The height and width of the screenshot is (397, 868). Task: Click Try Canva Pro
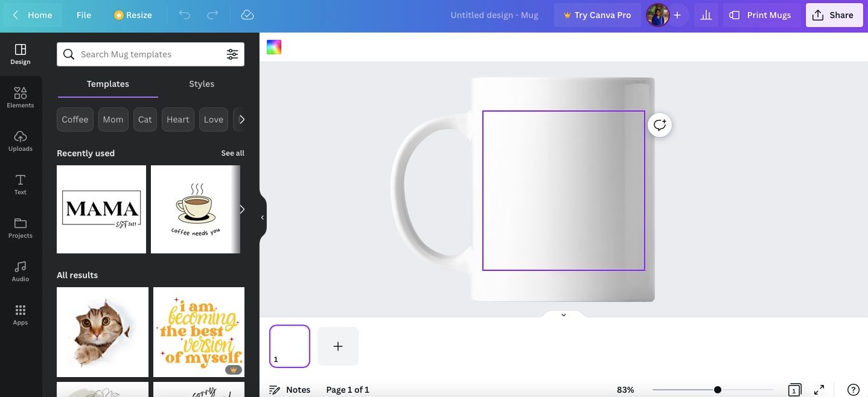[597, 15]
